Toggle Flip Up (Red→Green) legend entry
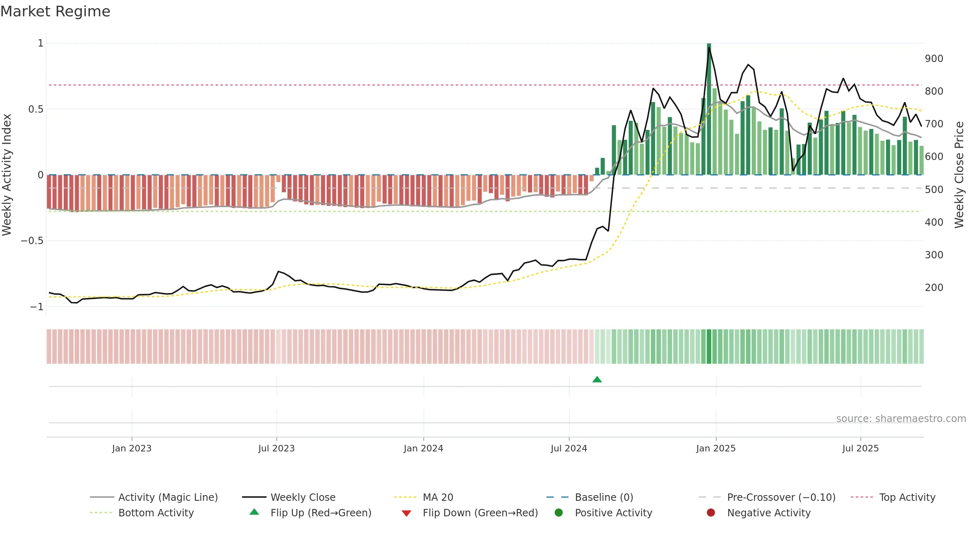This screenshot has width=980, height=551. click(310, 513)
